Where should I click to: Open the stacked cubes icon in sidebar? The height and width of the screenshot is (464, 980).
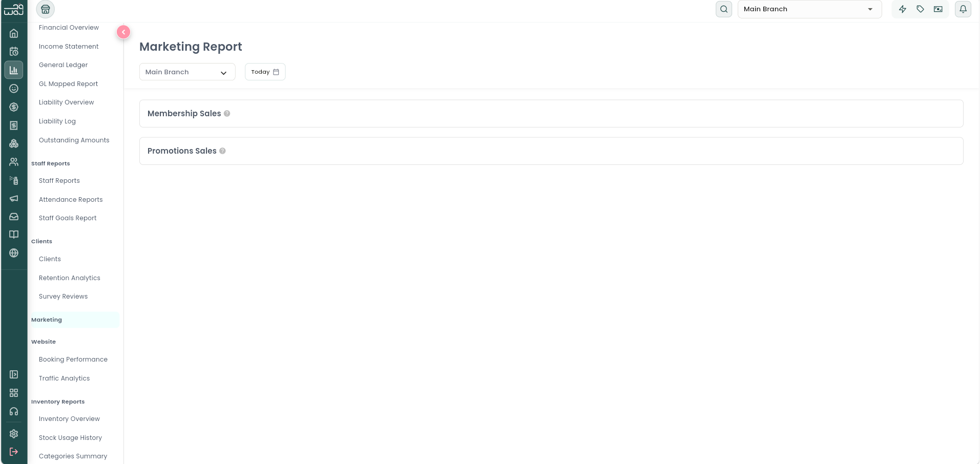14,143
